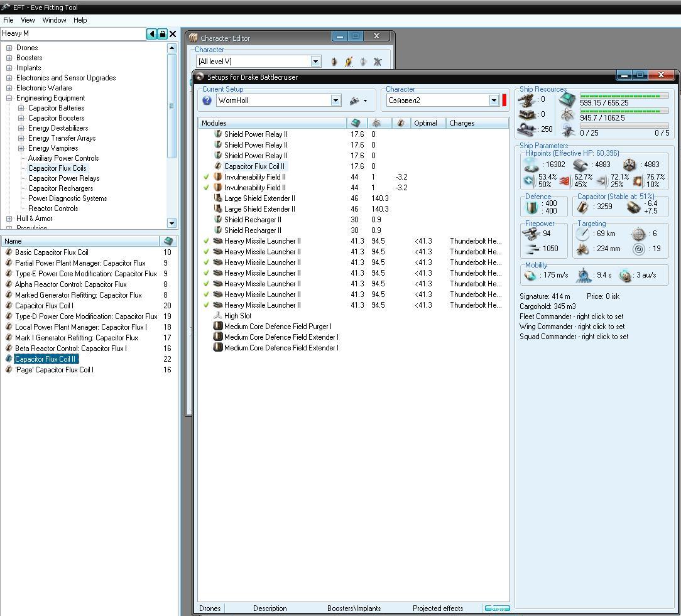This screenshot has width=681, height=616.
Task: Click Wing Commander right click to set text
Action: 572,327
